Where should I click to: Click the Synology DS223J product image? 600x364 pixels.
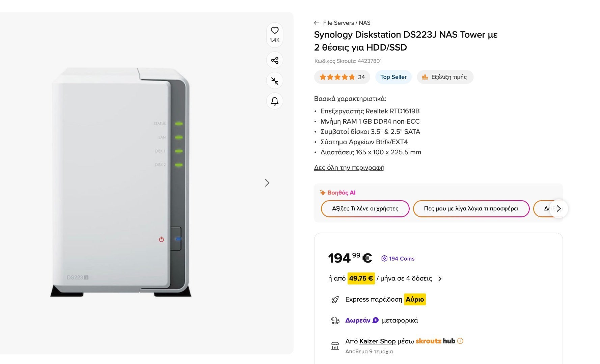point(120,182)
